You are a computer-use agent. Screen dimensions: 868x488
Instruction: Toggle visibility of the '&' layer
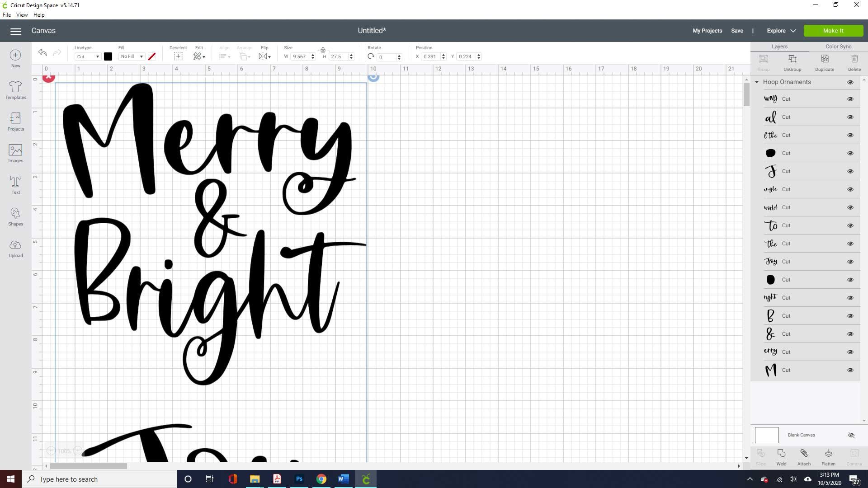click(850, 334)
